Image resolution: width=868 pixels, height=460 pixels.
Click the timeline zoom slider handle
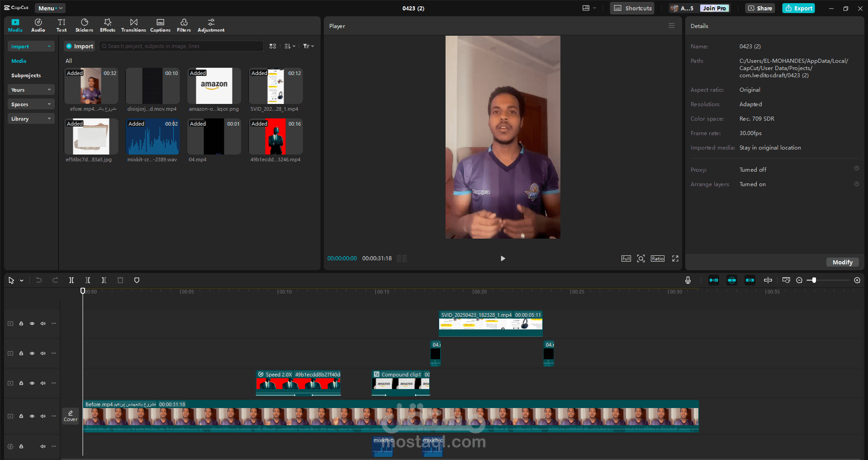814,280
